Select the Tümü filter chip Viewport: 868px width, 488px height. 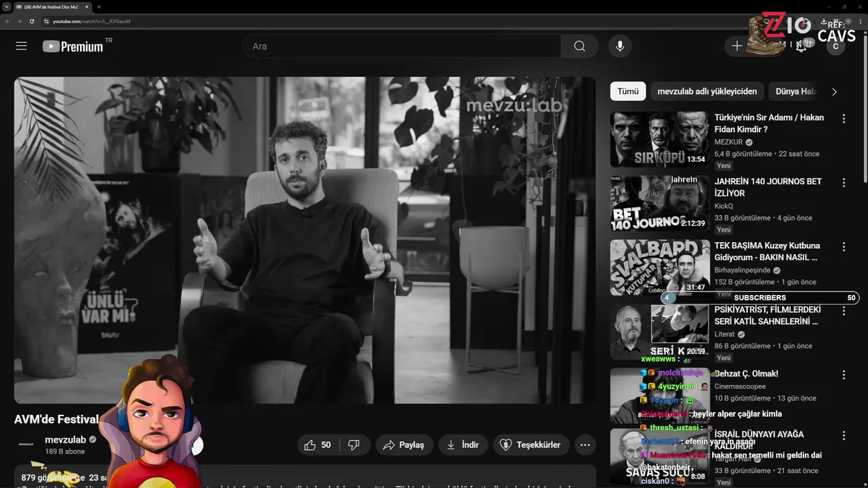point(628,91)
